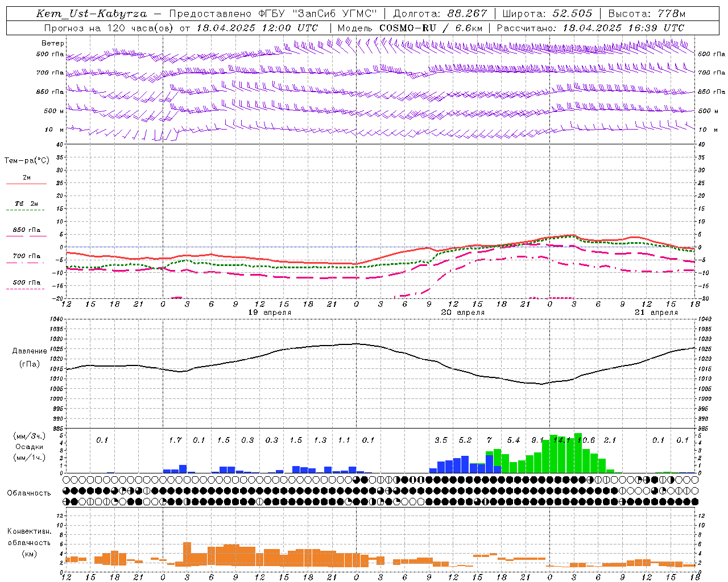Click the solid line sample under legend "2м"
Screen dimensions: 728x582
coord(26,184)
